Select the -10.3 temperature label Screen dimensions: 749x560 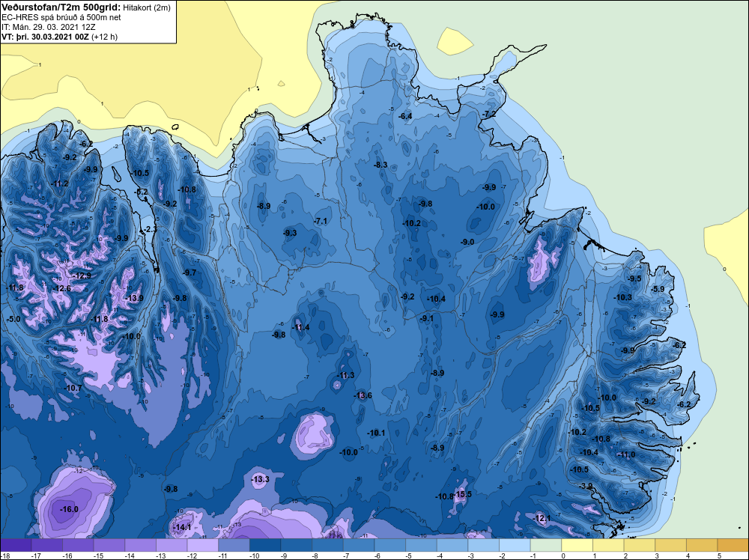623,297
